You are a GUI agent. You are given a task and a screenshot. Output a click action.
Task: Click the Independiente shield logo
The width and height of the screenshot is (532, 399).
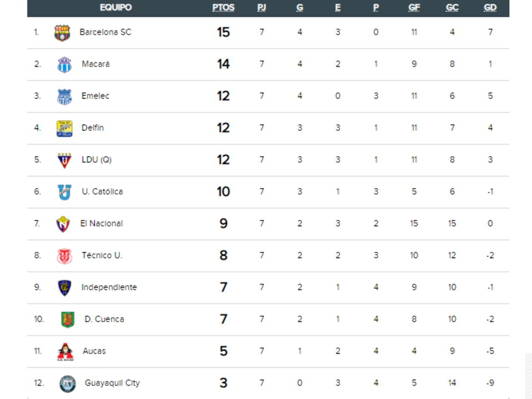(x=64, y=288)
